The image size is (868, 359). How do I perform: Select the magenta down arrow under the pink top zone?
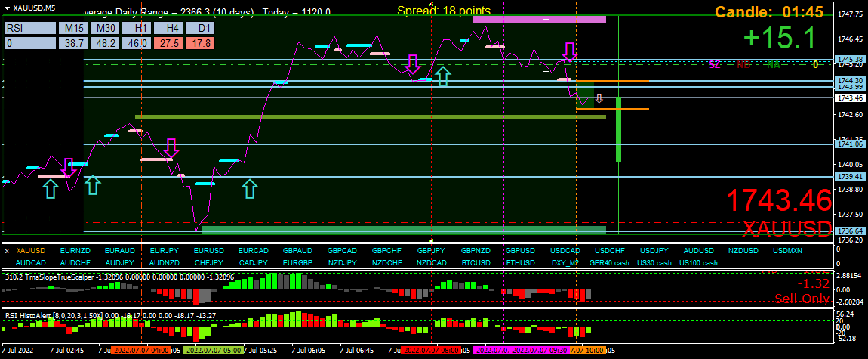[x=570, y=51]
